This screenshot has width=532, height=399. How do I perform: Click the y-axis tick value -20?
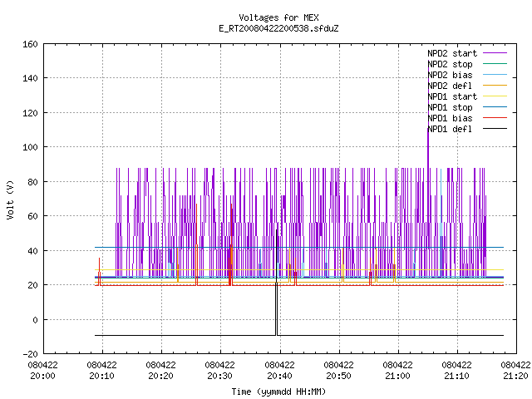30,354
